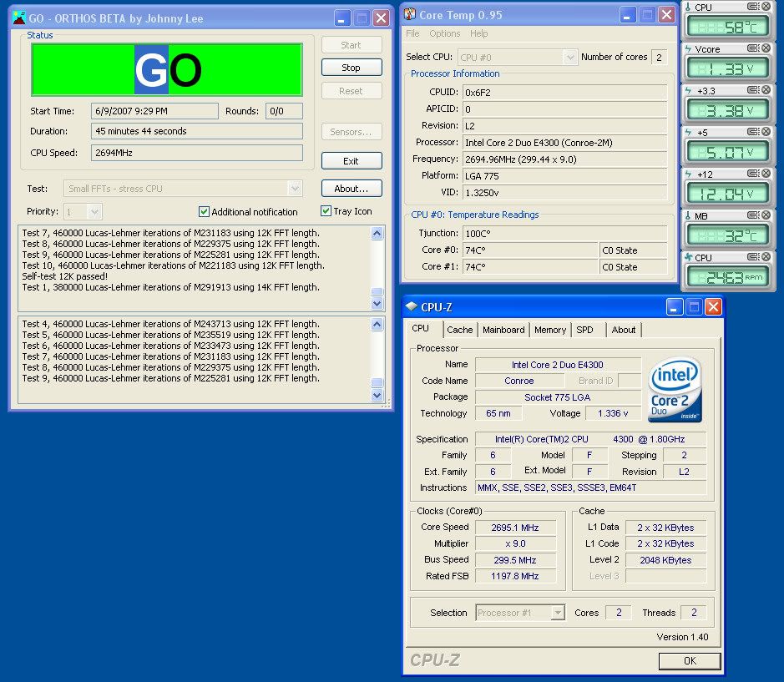
Task: Click the down arrow of the upper log scrollbar
Action: point(377,304)
